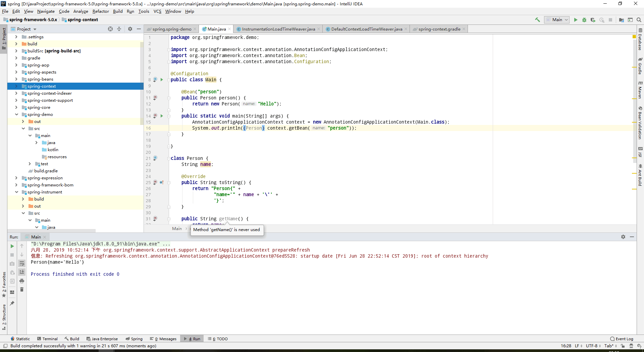
Task: Click run gutter arrow beside class Main
Action: click(x=162, y=80)
